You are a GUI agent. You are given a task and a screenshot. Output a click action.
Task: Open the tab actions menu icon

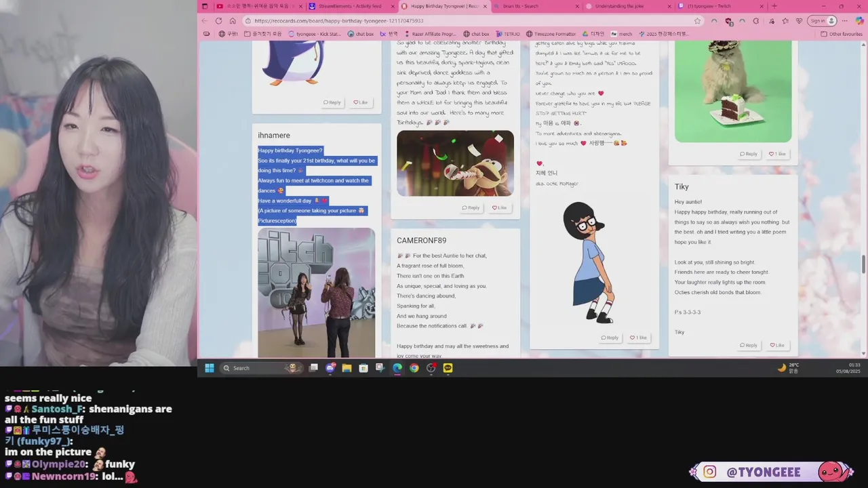click(x=206, y=6)
